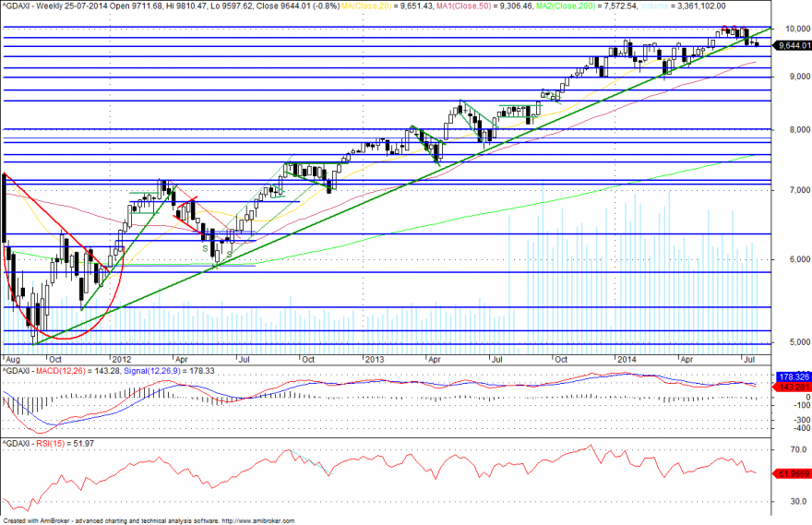Click the -400 label on MACD axis

coord(802,428)
